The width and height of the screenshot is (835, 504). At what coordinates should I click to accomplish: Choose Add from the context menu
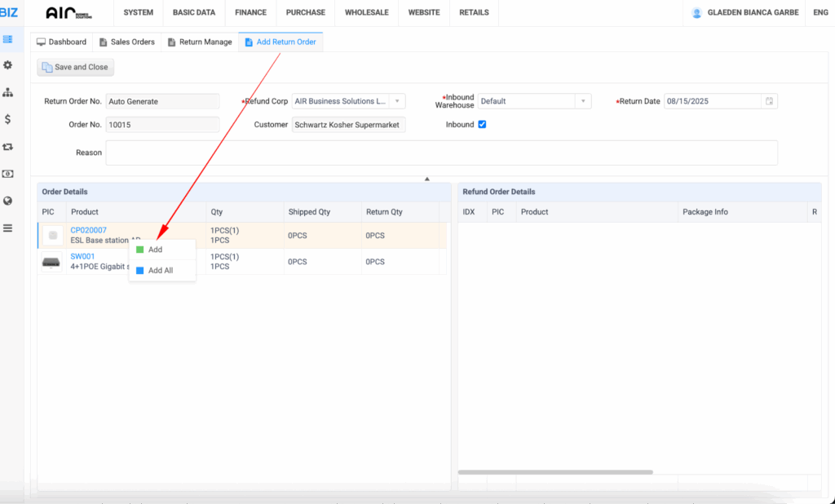click(x=155, y=250)
